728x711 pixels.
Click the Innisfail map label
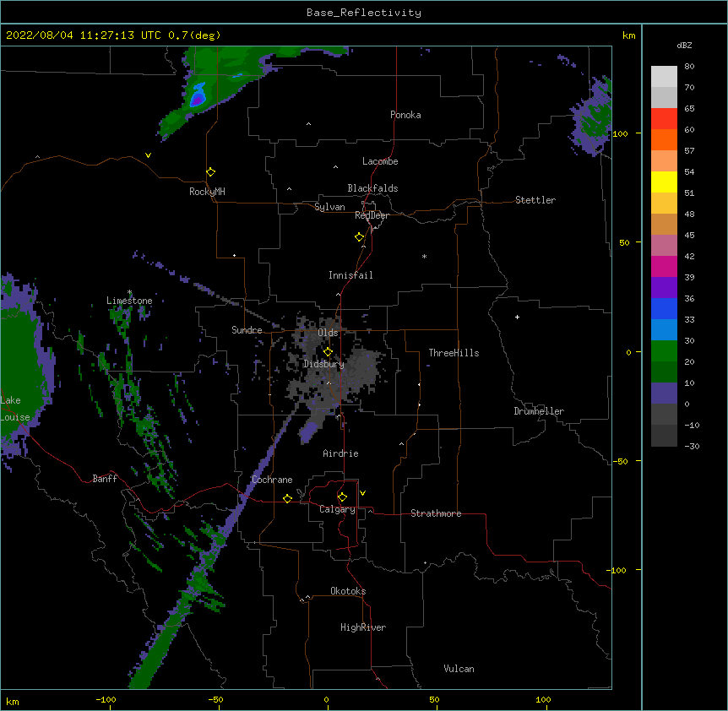click(350, 275)
